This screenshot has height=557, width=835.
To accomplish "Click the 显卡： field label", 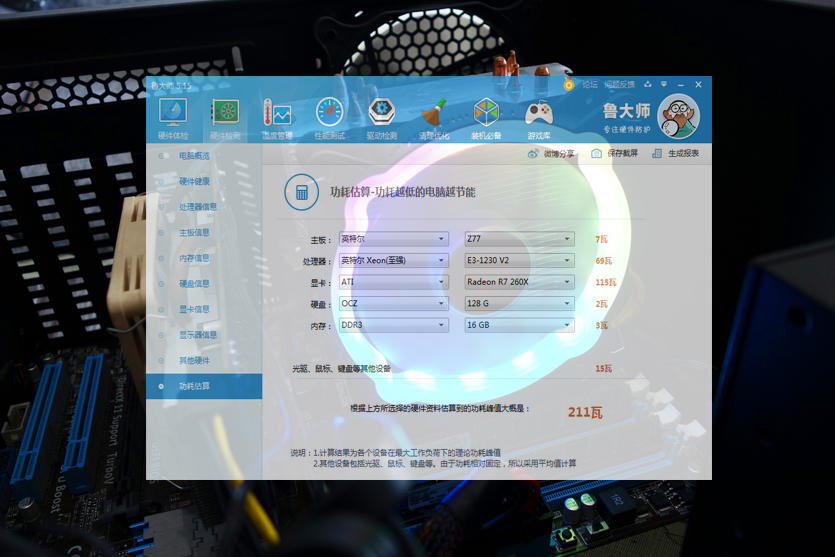I will pos(322,283).
